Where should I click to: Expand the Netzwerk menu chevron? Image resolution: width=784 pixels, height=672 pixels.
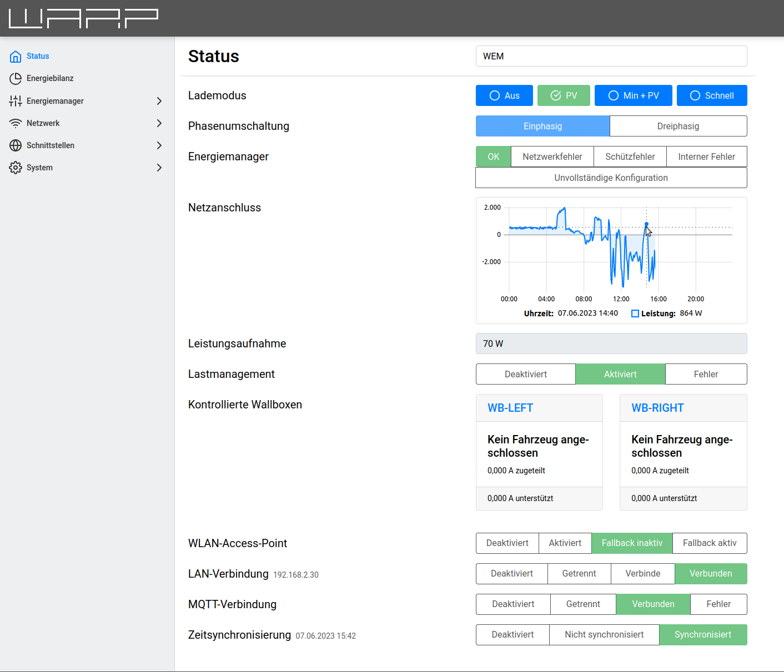[x=159, y=123]
